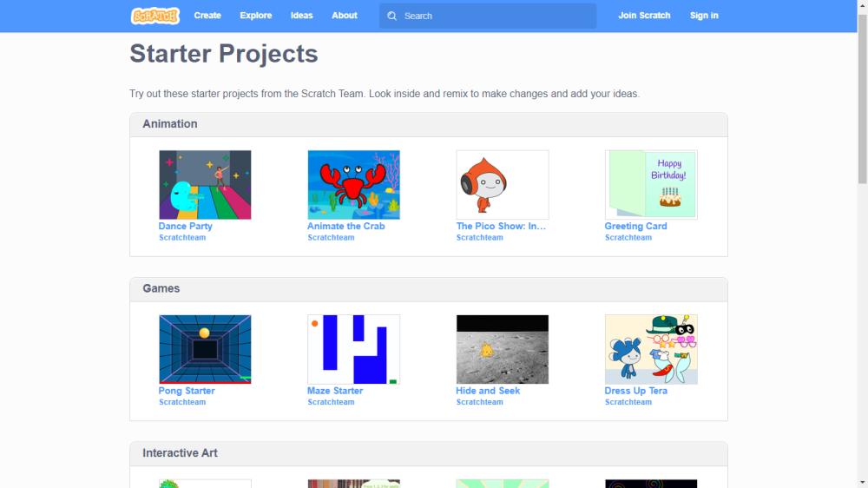Click the Hide and Seek title link
The image size is (868, 488).
tap(488, 391)
